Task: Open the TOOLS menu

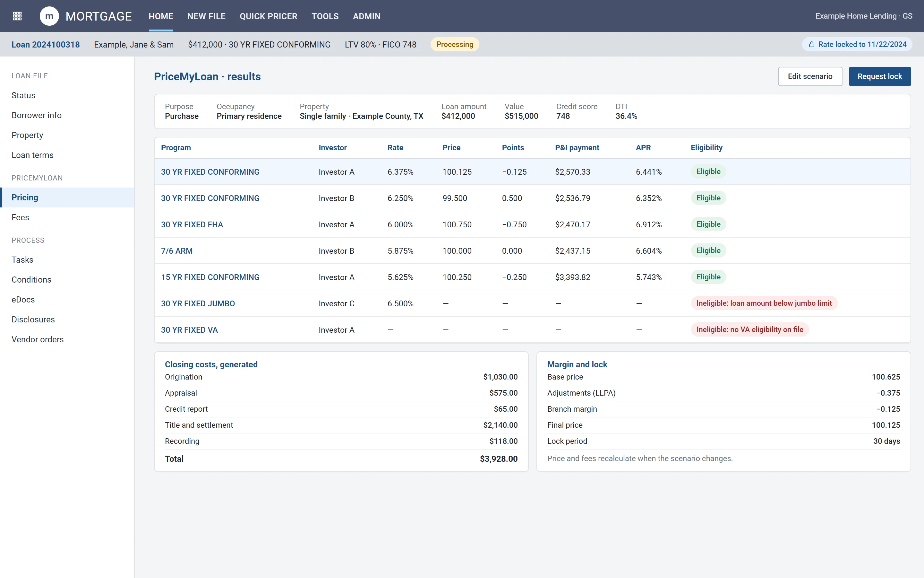Action: point(325,16)
